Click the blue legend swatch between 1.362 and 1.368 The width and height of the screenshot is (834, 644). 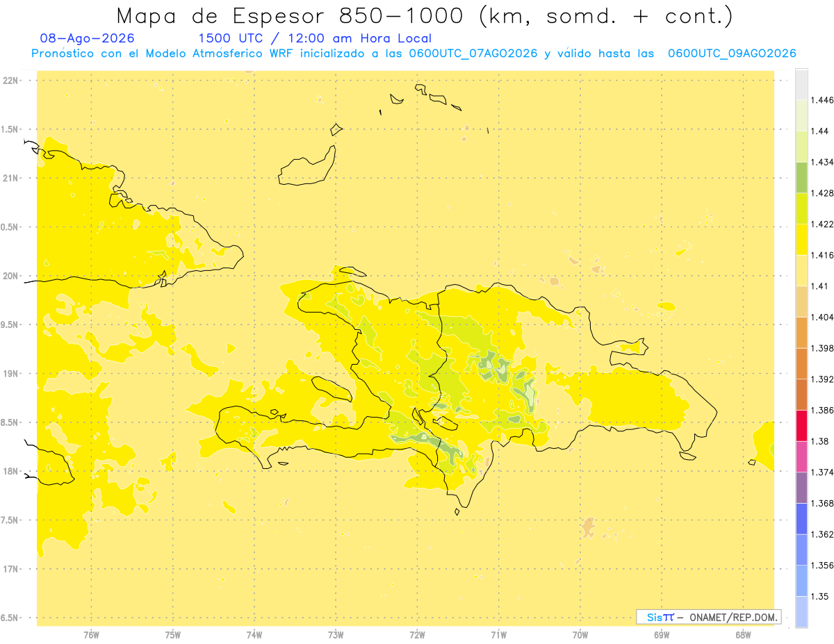point(801,519)
